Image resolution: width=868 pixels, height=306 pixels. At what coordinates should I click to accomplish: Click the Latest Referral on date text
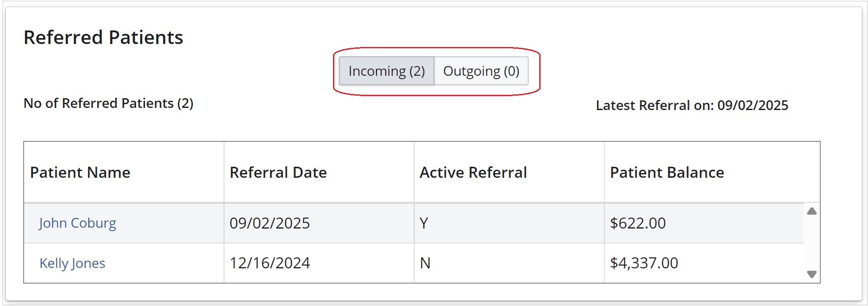pos(692,105)
